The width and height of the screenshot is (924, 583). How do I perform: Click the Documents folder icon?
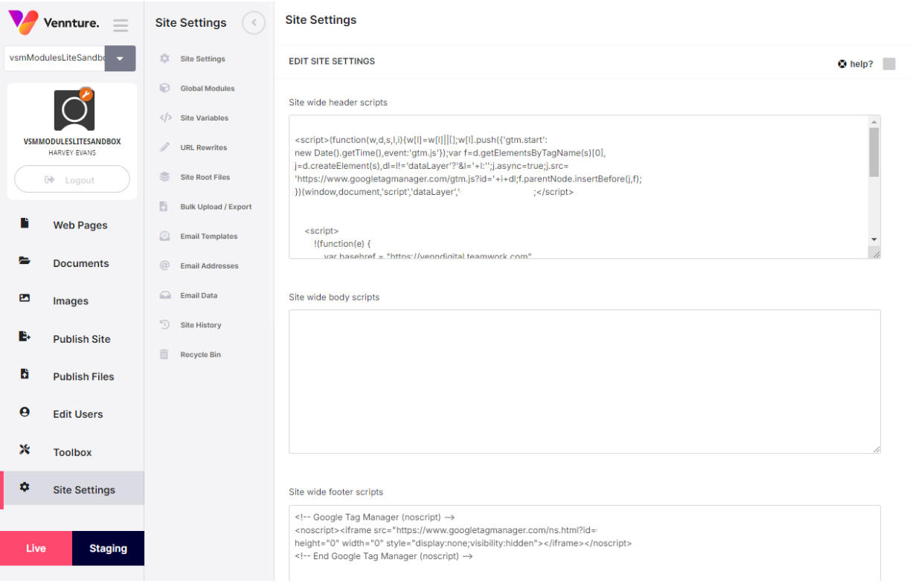25,261
